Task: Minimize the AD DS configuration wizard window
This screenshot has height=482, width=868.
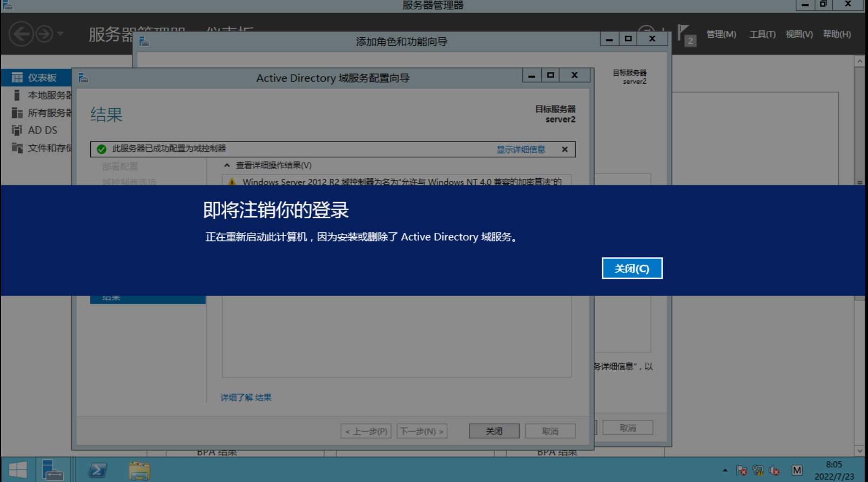Action: pos(531,76)
